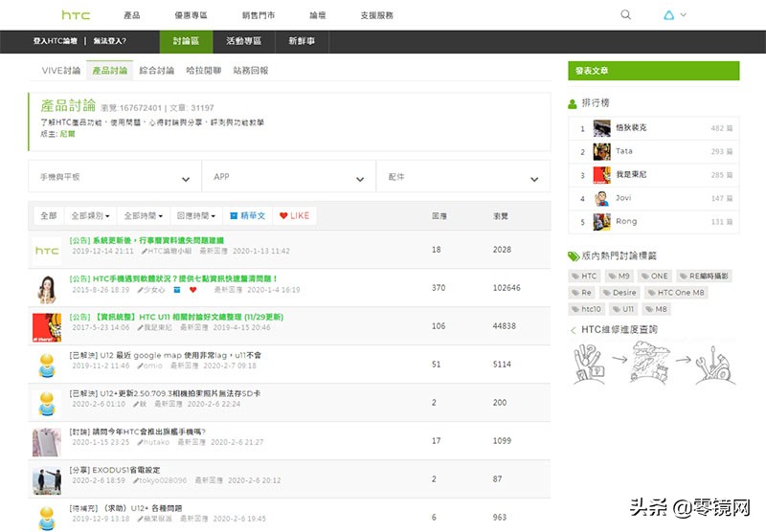Viewport: 766px width, 532px height.
Task: Open Tata profile in ranking
Action: pyautogui.click(x=624, y=151)
